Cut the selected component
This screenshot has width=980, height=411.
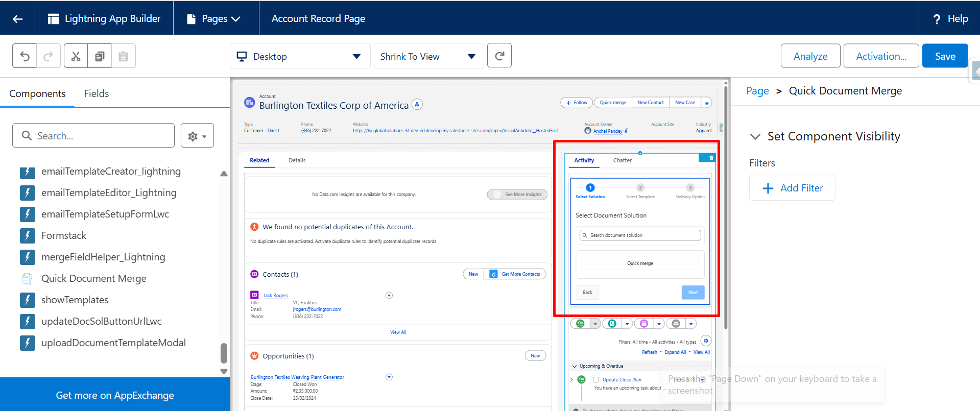tap(76, 56)
